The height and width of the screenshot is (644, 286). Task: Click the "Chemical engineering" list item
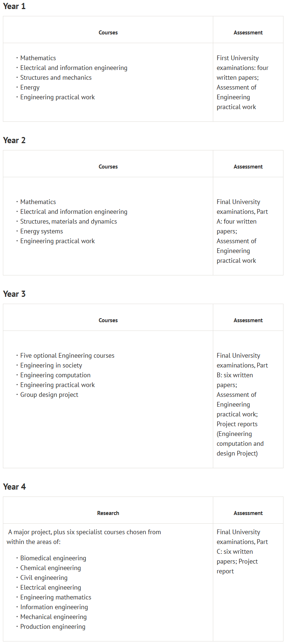51,568
